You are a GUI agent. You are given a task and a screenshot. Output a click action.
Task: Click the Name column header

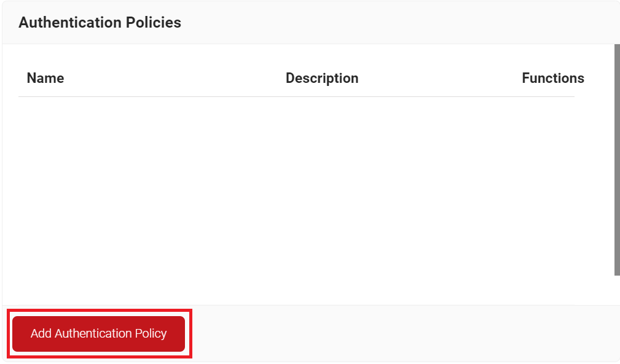[45, 79]
